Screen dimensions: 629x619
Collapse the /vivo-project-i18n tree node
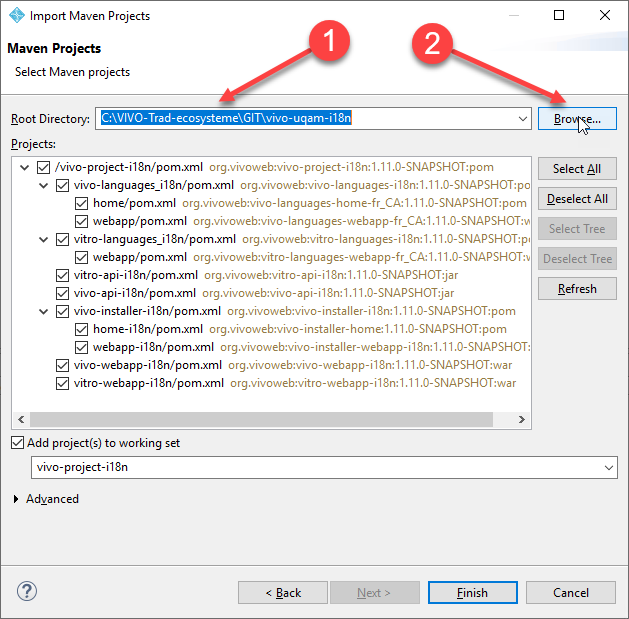tap(24, 167)
